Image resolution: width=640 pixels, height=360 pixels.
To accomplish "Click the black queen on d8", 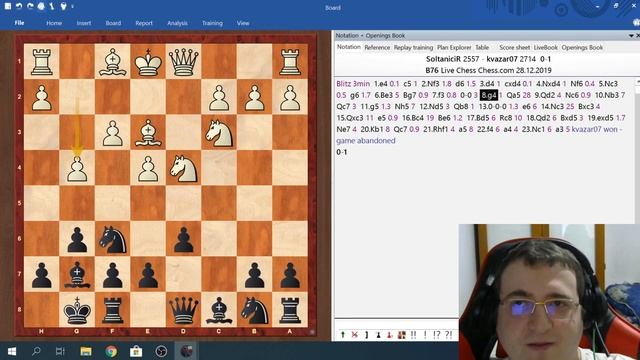I will (183, 310).
